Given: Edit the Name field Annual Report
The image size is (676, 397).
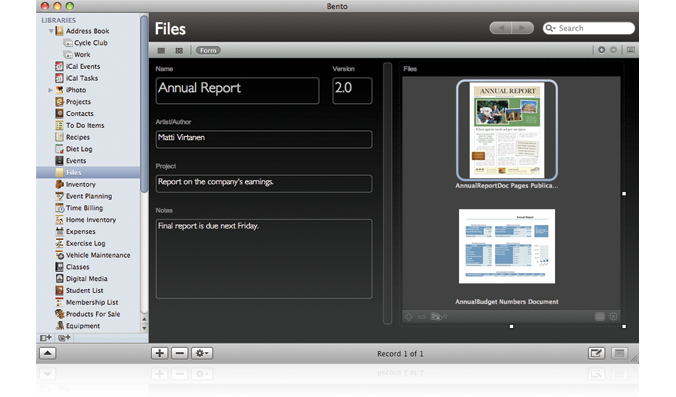Looking at the screenshot, I should point(238,91).
